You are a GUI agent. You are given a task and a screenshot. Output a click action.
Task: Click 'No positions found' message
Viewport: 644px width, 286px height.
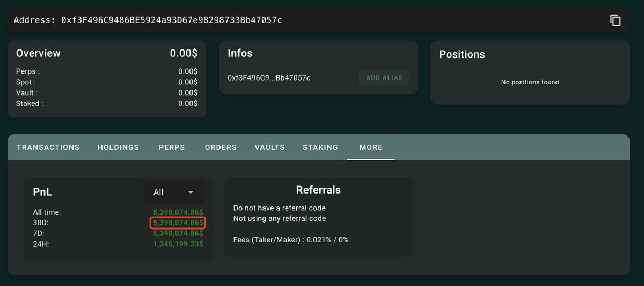pos(530,82)
